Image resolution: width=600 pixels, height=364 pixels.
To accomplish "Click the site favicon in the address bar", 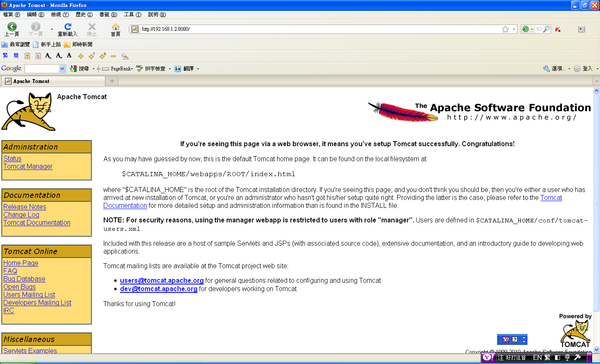I will (135, 29).
